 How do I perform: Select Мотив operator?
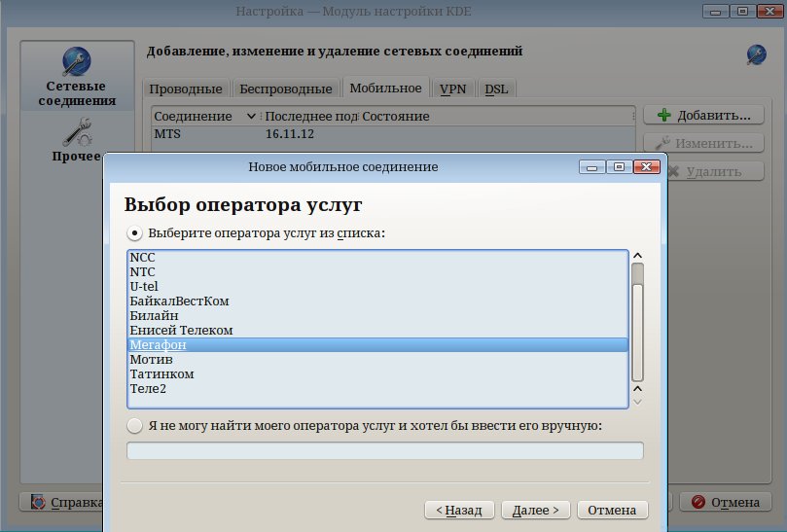tap(377, 359)
